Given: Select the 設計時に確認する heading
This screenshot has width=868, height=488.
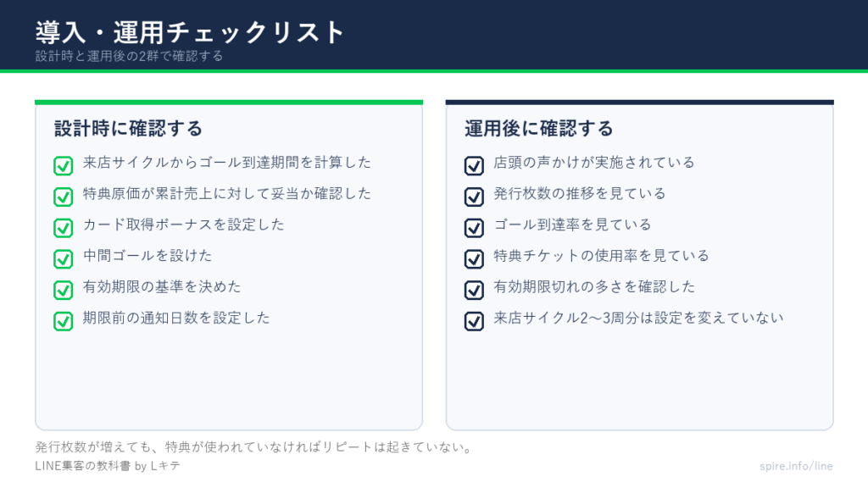Looking at the screenshot, I should point(129,129).
